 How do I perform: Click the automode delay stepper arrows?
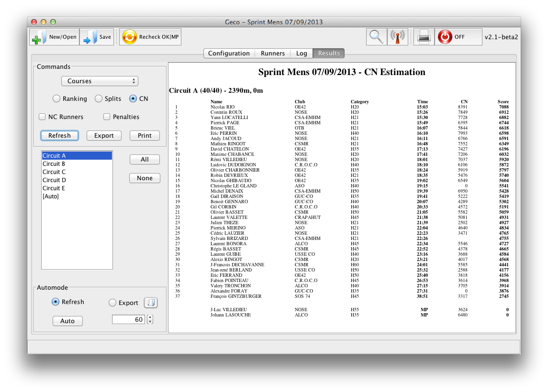coord(150,319)
